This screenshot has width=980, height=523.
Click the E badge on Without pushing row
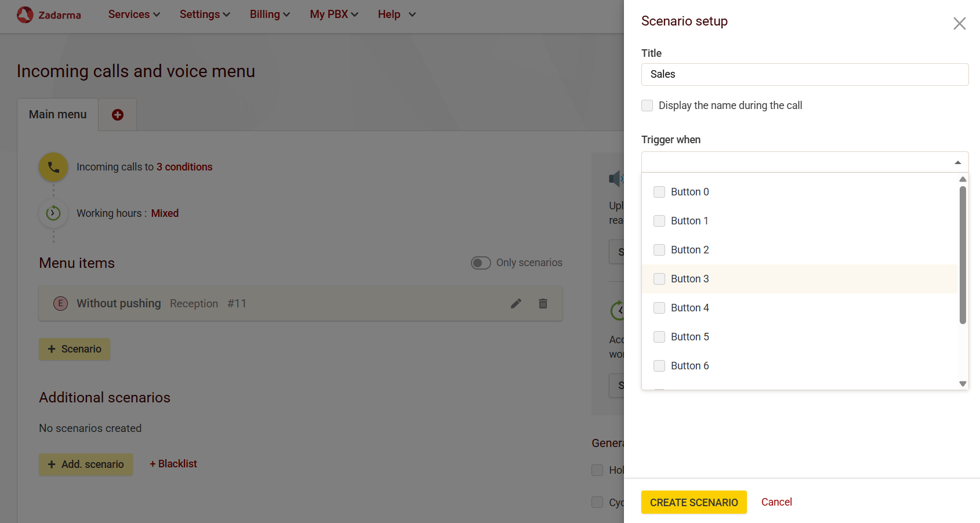coord(60,303)
